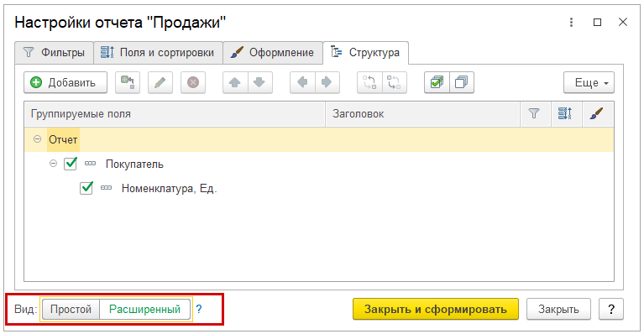
Task: Click Закрыть и сформировать button
Action: click(x=436, y=310)
